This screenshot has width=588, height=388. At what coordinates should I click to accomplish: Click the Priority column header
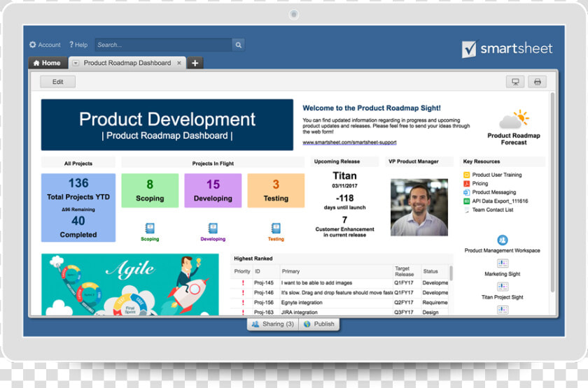click(x=242, y=271)
